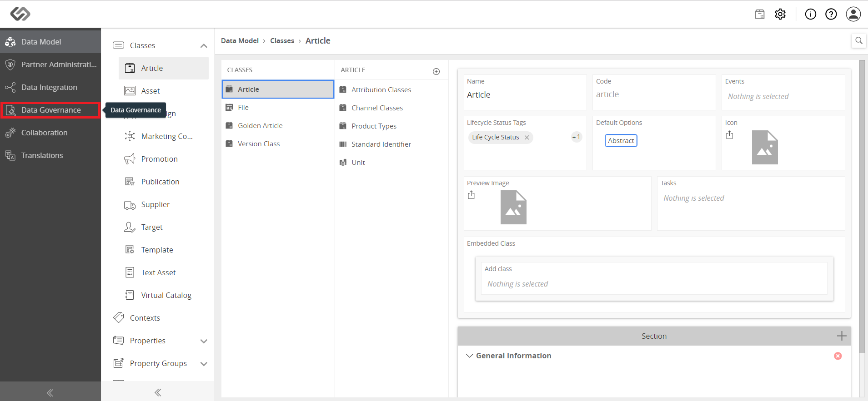
Task: Collapse the dark main sidebar
Action: click(x=50, y=393)
